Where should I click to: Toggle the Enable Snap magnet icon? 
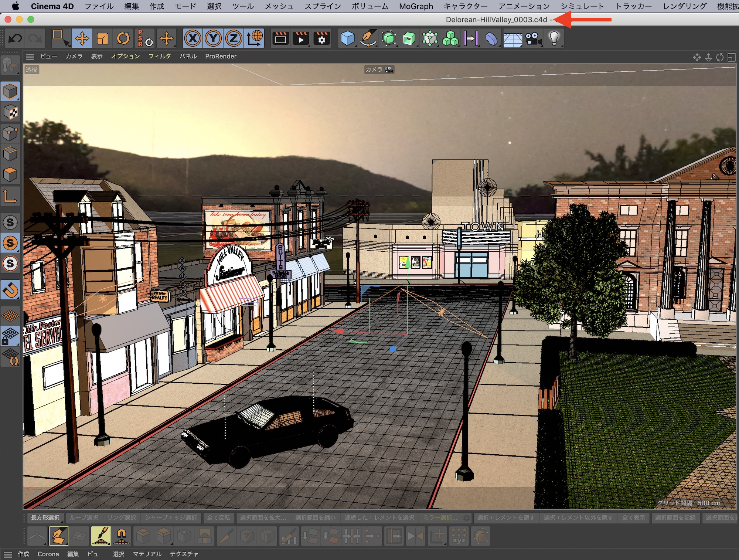pos(10,290)
